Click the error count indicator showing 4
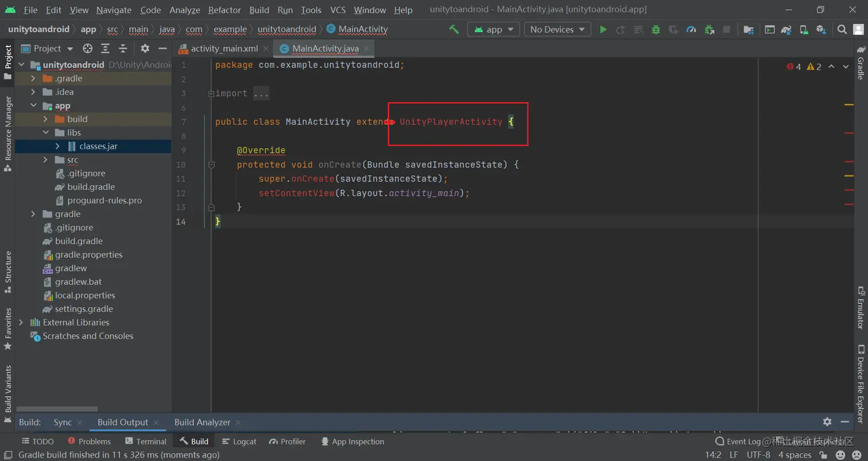 coord(795,67)
